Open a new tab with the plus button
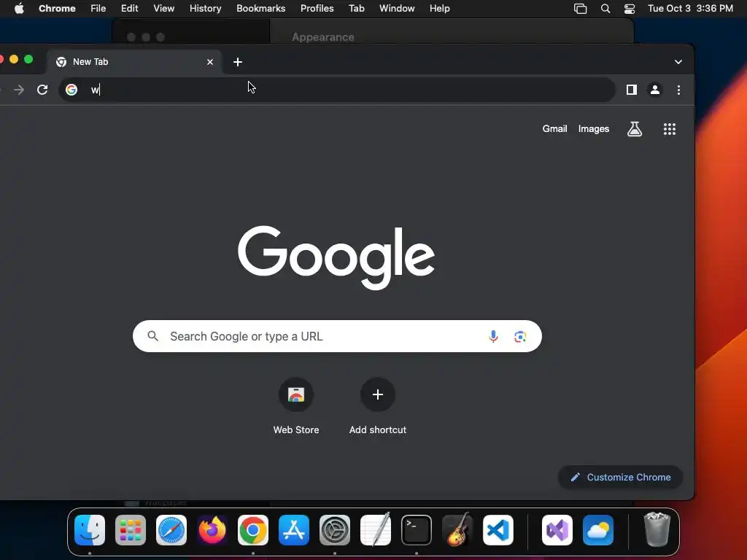This screenshot has width=747, height=560. pyautogui.click(x=238, y=62)
